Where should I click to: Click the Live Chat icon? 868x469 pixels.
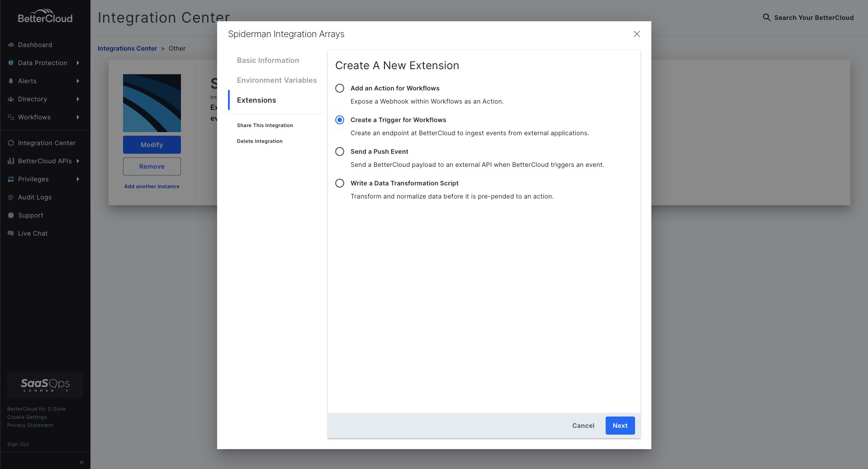coord(11,233)
